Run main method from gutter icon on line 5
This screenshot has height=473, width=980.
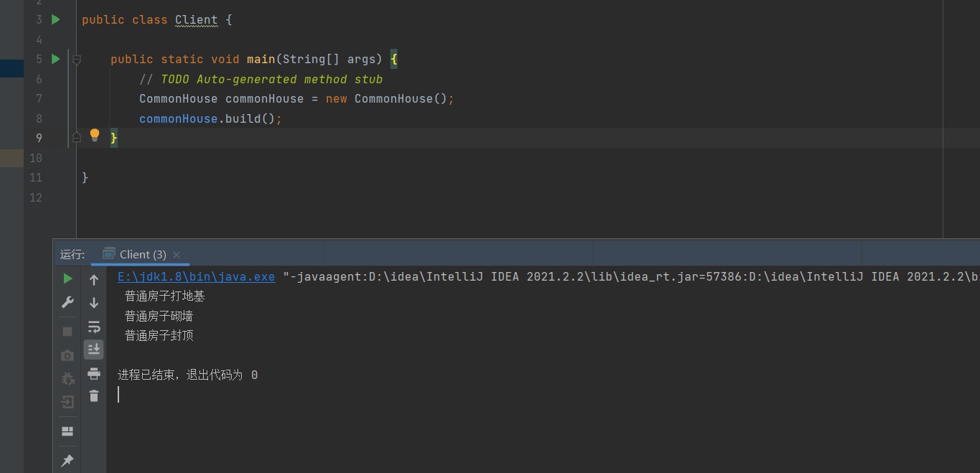pos(55,59)
